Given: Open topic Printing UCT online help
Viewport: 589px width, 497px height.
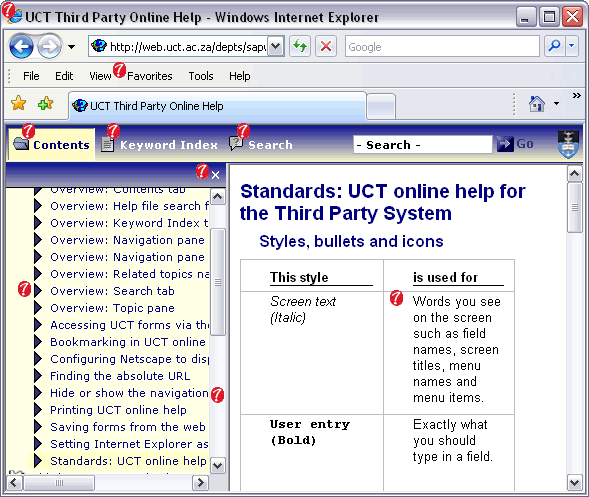Looking at the screenshot, I should coord(118,410).
